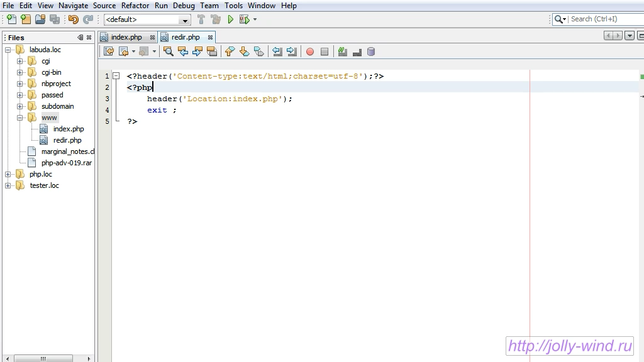Click Previous Bookmark icon
644x362 pixels.
click(x=230, y=52)
